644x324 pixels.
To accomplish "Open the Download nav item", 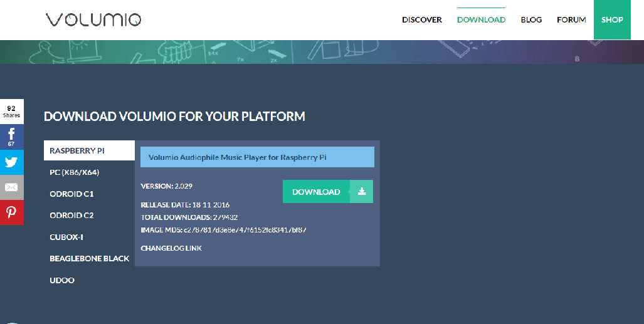I will 481,19.
